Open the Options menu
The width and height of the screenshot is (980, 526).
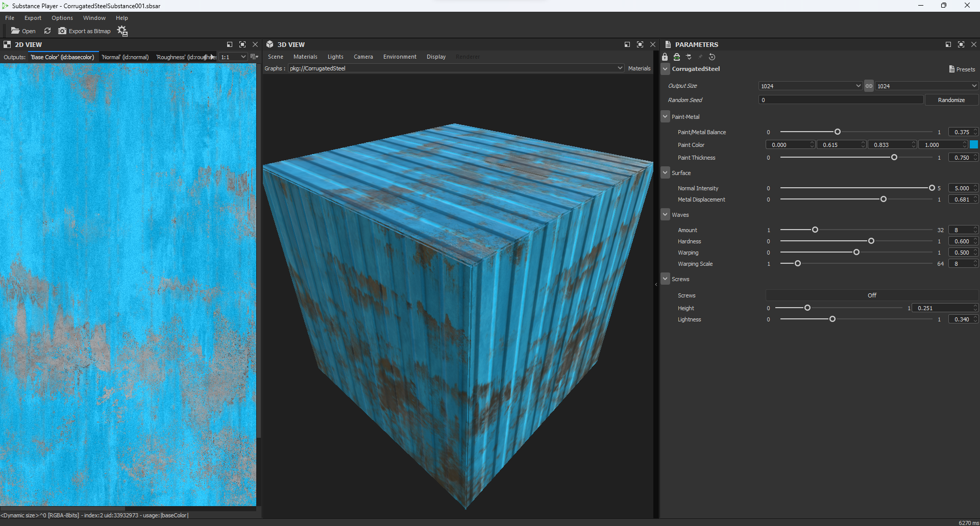point(62,18)
